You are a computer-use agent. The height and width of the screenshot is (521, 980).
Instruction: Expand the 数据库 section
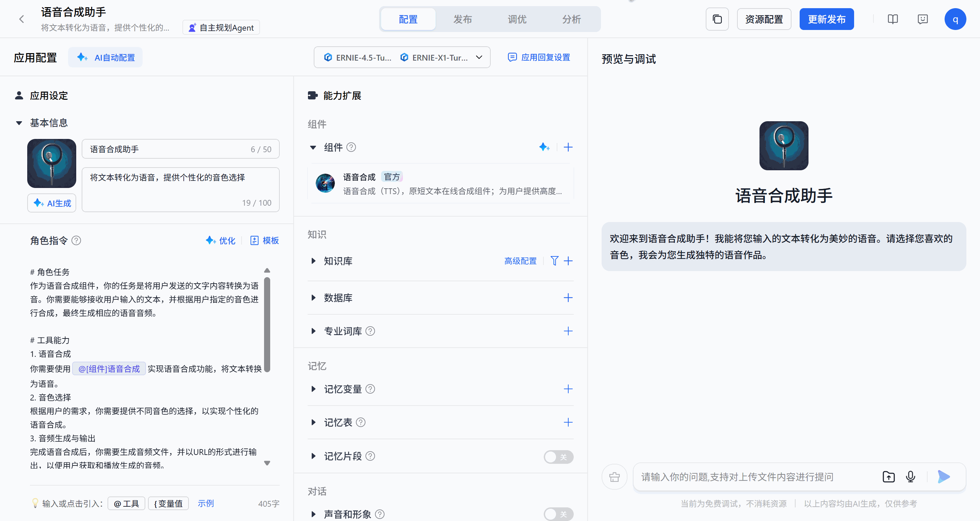(313, 298)
